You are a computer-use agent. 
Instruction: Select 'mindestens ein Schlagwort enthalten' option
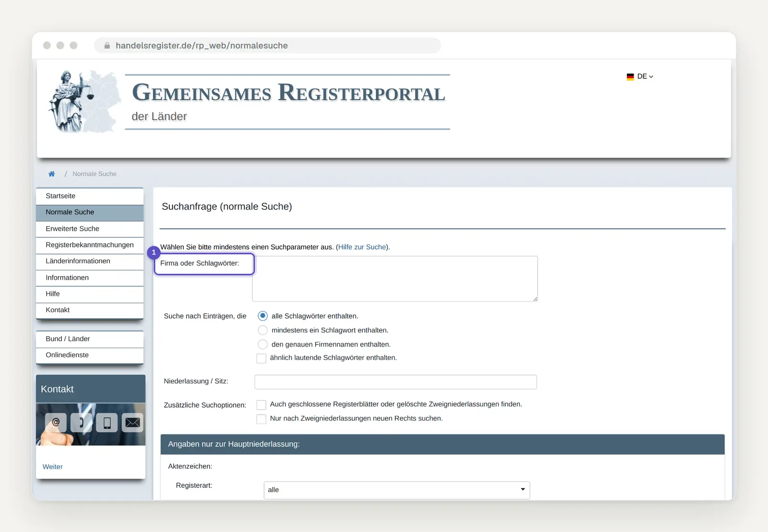coord(263,330)
